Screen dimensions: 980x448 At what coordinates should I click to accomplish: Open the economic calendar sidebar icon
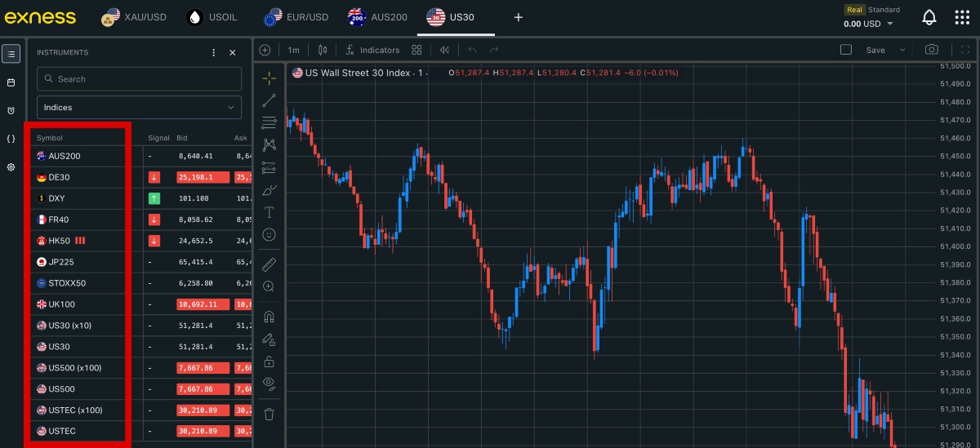pyautogui.click(x=11, y=82)
